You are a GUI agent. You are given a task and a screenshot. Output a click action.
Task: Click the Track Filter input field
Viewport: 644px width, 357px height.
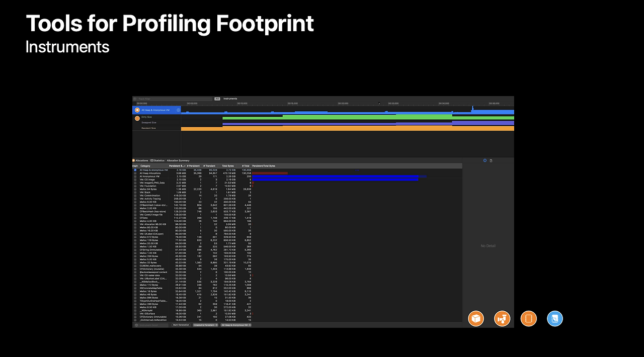(x=173, y=99)
